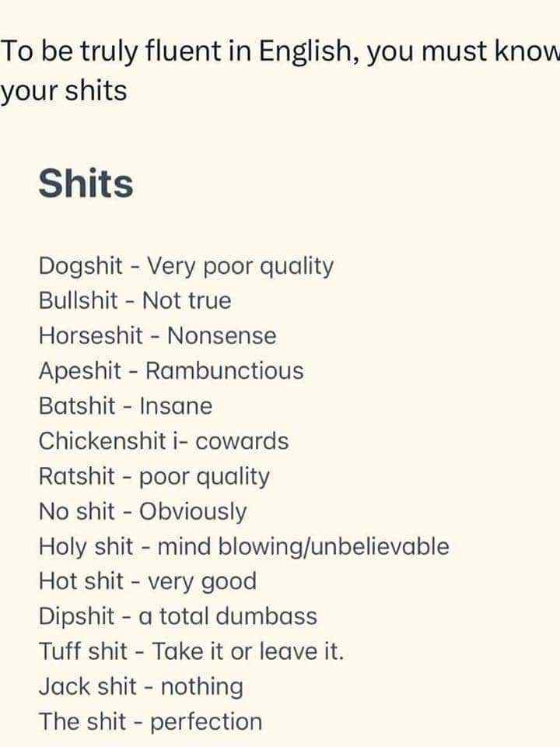Click the 'Horseshit - Nonsense' entry
This screenshot has width=560, height=747.
158,336
